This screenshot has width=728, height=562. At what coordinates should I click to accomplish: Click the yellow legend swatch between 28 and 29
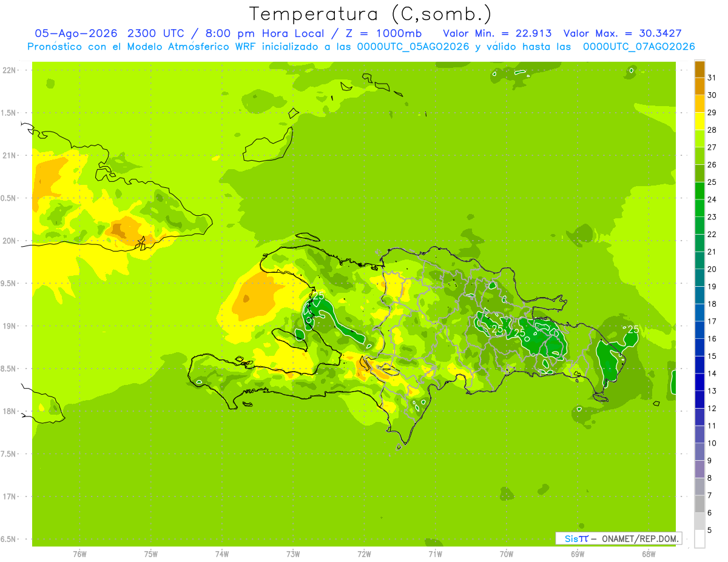point(699,121)
